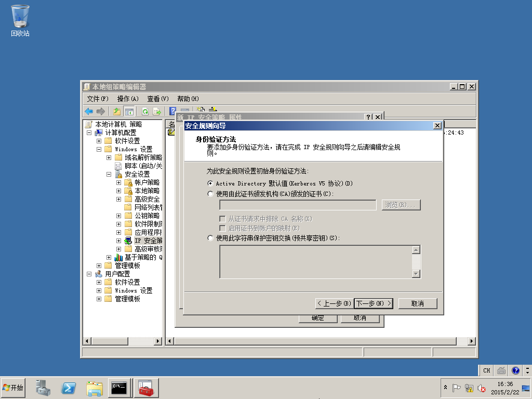The image size is (532, 399).
Task: Click inside the preshared key text box
Action: tap(315, 262)
